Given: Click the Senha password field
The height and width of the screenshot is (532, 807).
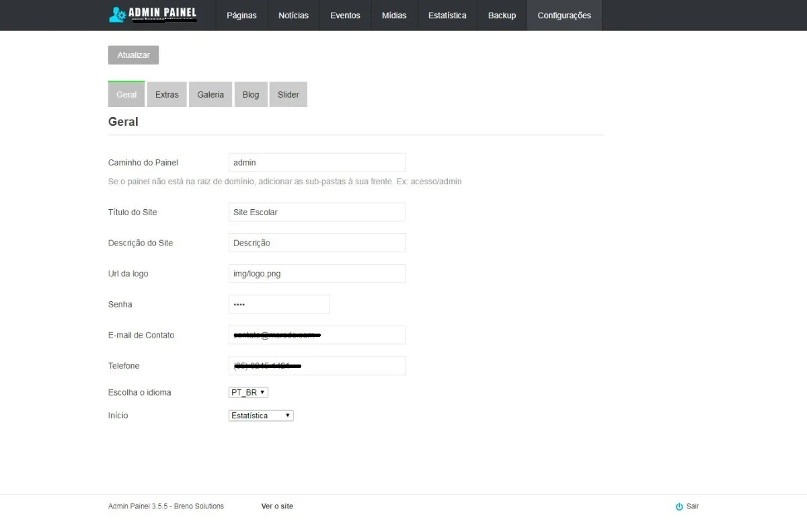Looking at the screenshot, I should tap(279, 305).
